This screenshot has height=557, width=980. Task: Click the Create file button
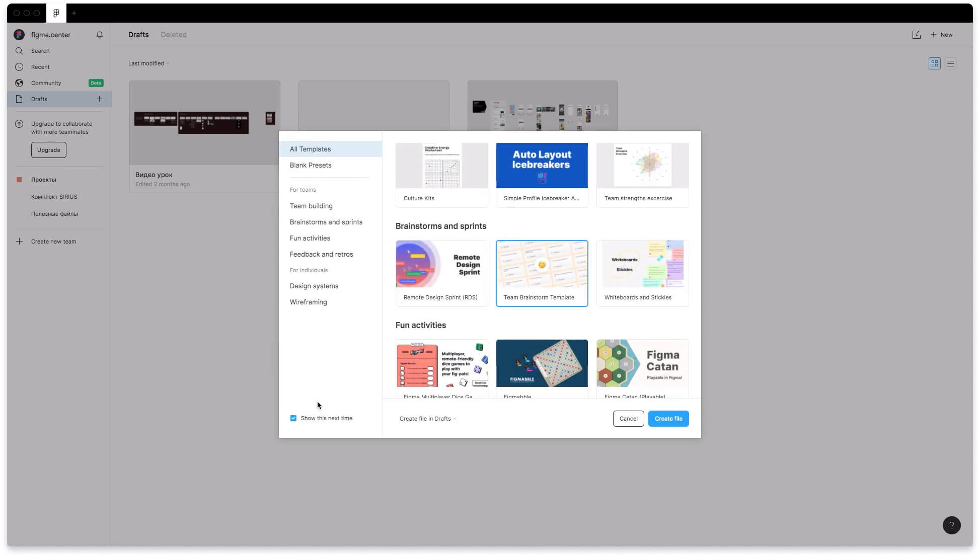click(668, 419)
